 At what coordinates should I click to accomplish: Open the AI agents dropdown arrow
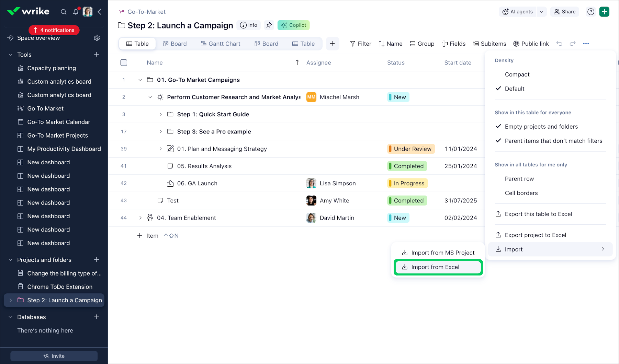(x=541, y=12)
